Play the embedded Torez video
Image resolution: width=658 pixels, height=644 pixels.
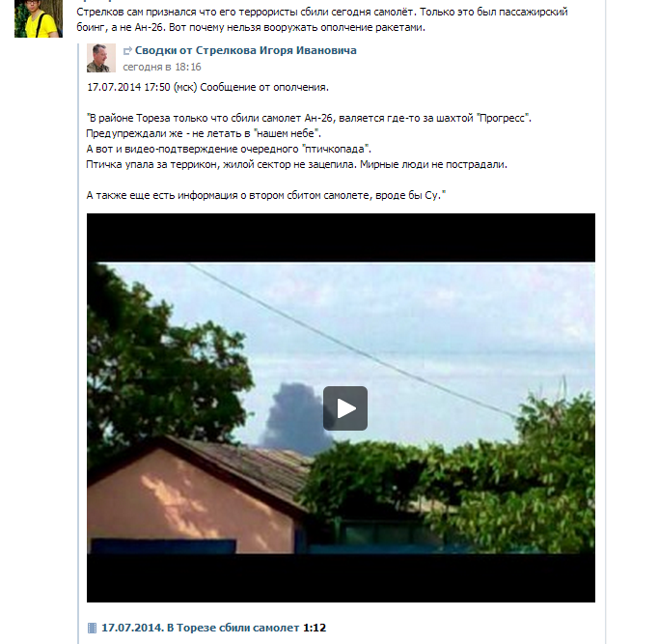[x=345, y=408]
